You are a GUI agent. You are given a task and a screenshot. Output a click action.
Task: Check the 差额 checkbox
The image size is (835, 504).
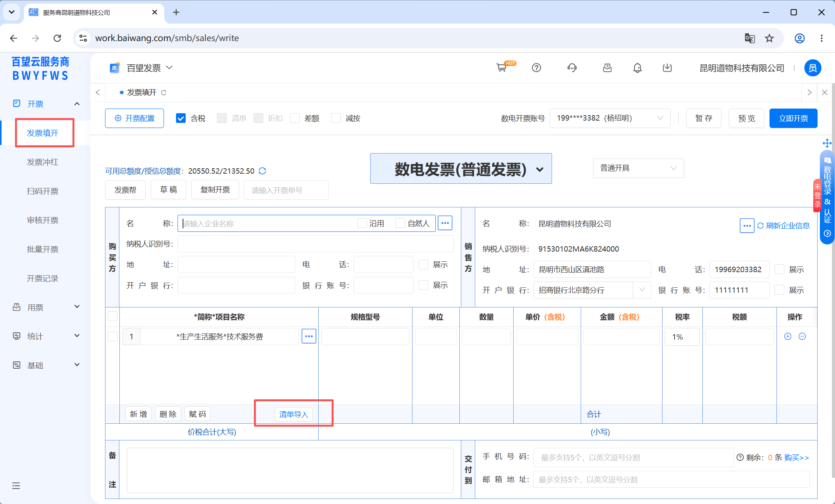(295, 118)
